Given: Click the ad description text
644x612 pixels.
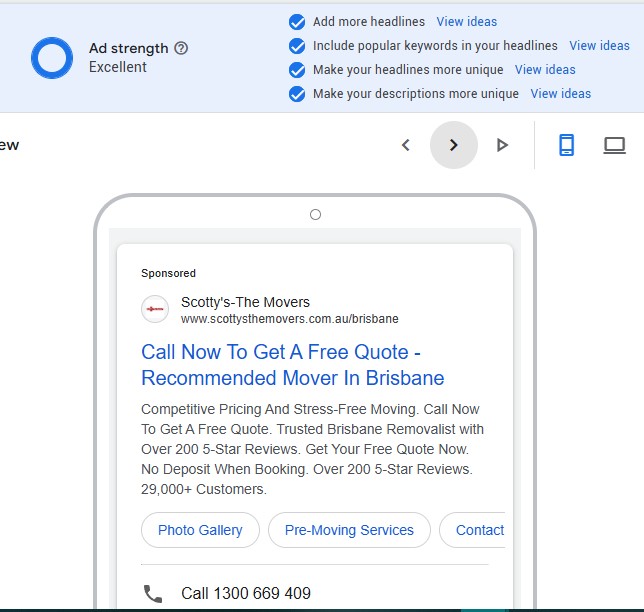Looking at the screenshot, I should 312,449.
